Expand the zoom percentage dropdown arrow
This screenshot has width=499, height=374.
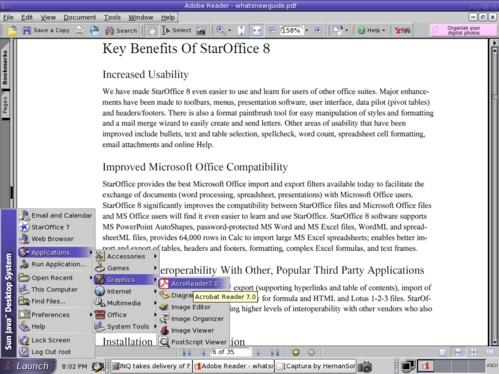[307, 30]
